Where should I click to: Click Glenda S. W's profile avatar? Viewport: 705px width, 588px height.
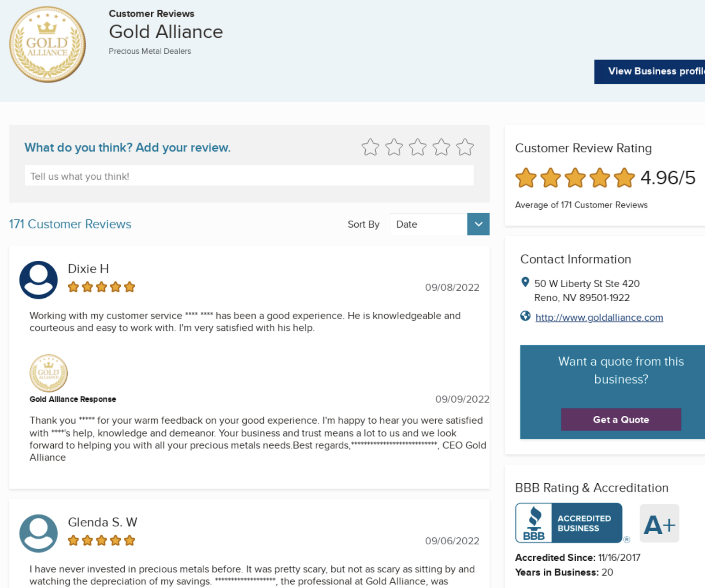click(x=38, y=533)
